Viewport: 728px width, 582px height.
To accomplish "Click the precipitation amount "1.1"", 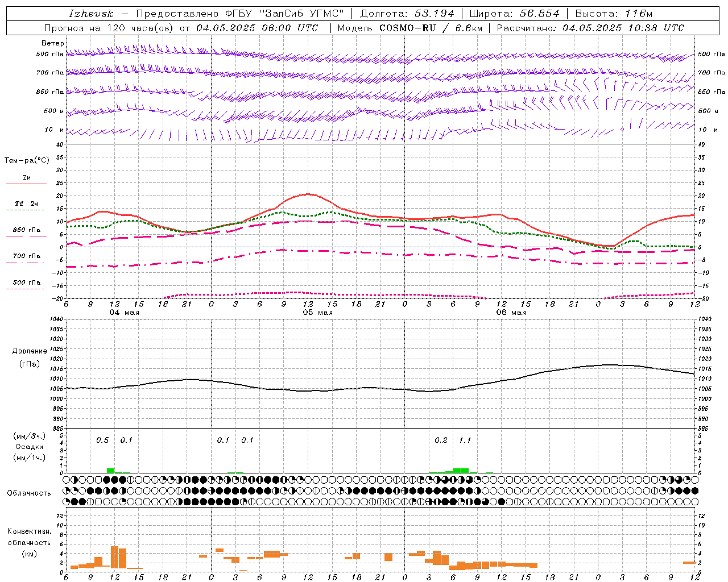I will click(465, 440).
